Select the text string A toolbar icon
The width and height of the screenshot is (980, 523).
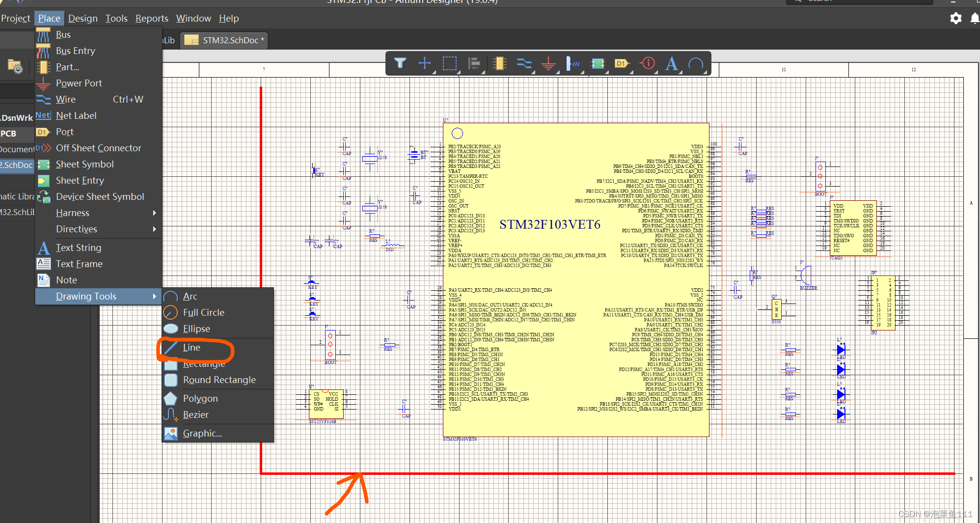(672, 63)
